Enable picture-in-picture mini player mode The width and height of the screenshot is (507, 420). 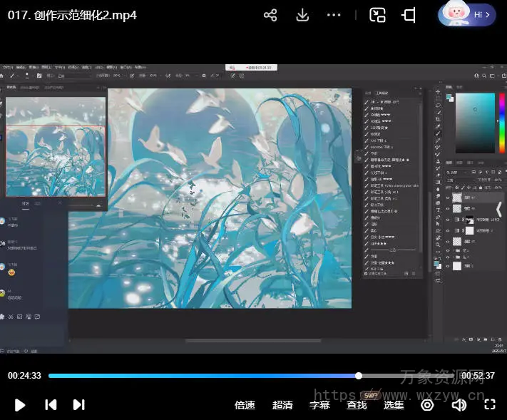(377, 15)
